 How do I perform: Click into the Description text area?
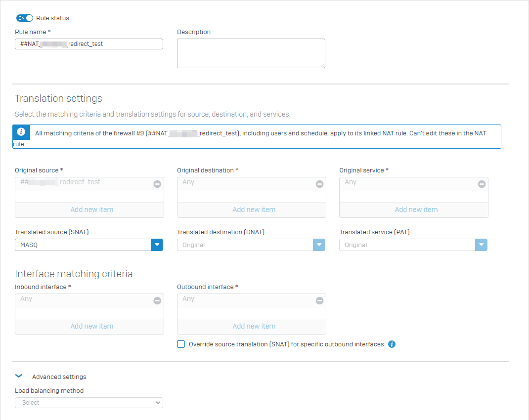251,53
